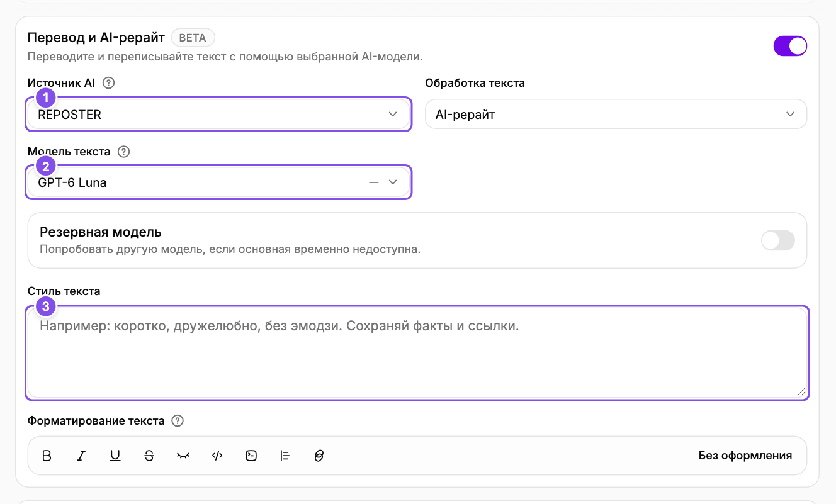836x504 pixels.
Task: Apply italic text formatting
Action: click(x=81, y=456)
